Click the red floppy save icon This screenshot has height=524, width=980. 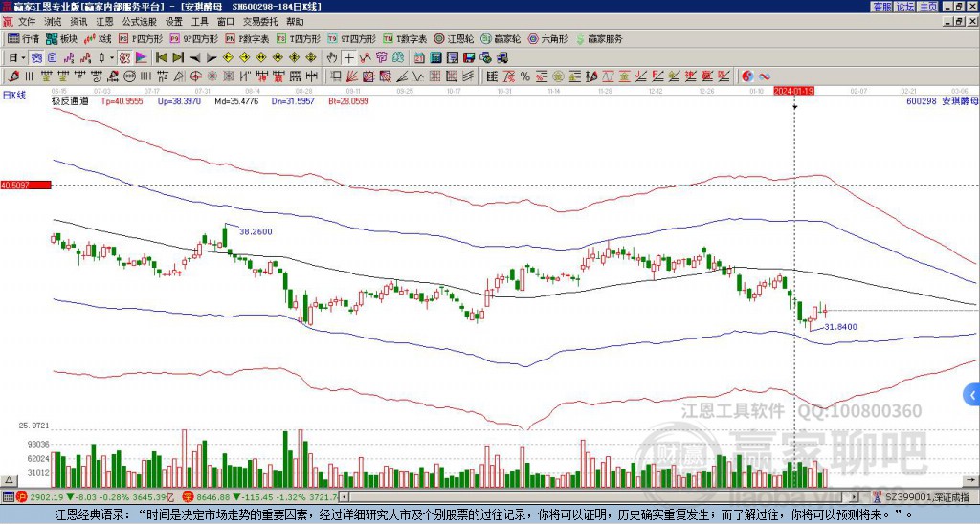coord(469,58)
